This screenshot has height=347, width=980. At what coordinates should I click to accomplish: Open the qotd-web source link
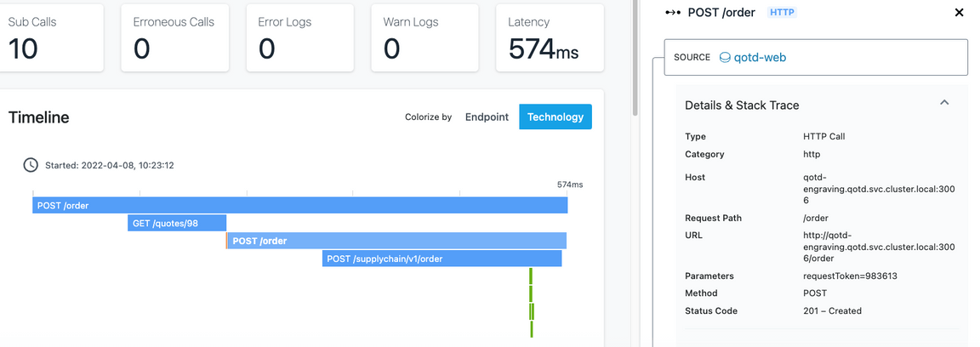tap(760, 58)
